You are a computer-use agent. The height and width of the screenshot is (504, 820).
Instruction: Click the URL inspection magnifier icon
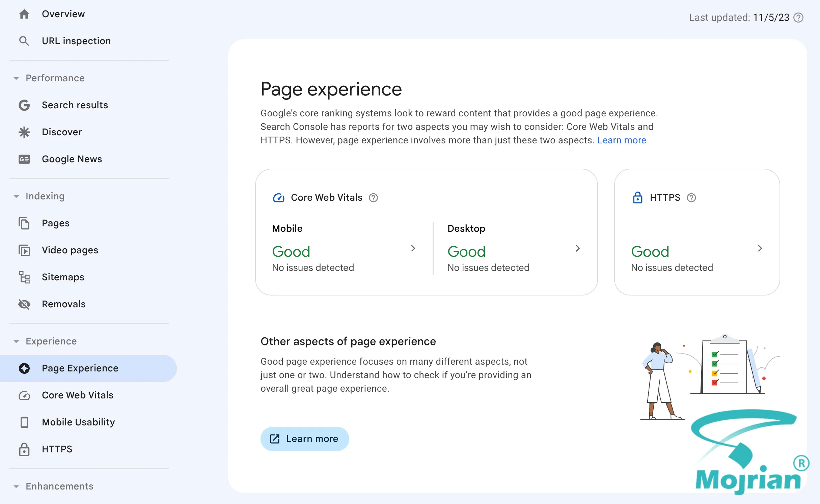point(24,41)
